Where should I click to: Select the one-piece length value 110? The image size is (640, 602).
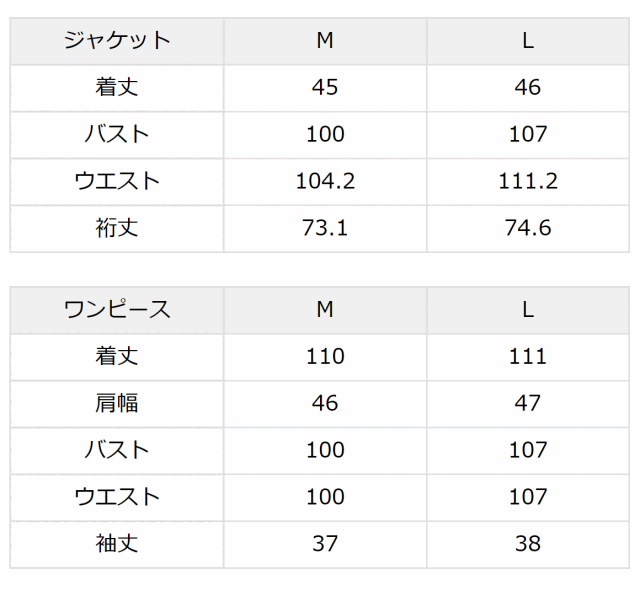(325, 356)
